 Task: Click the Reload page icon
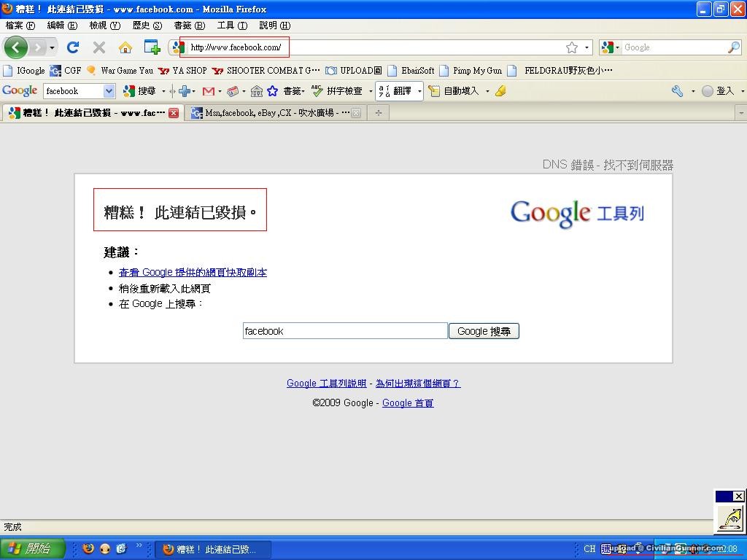(x=73, y=47)
